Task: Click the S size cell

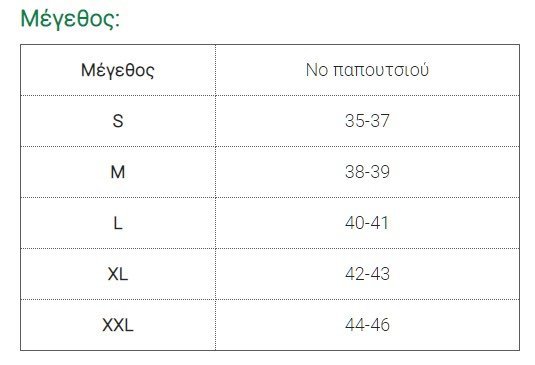Action: (x=118, y=121)
